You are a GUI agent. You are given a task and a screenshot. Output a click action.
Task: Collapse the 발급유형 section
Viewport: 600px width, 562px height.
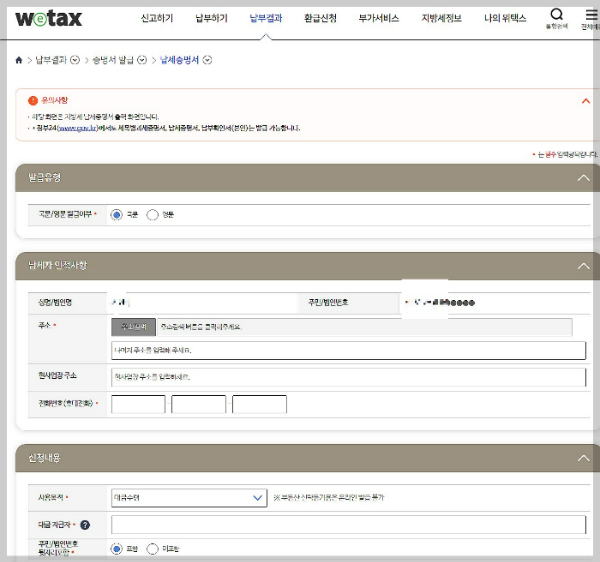584,178
